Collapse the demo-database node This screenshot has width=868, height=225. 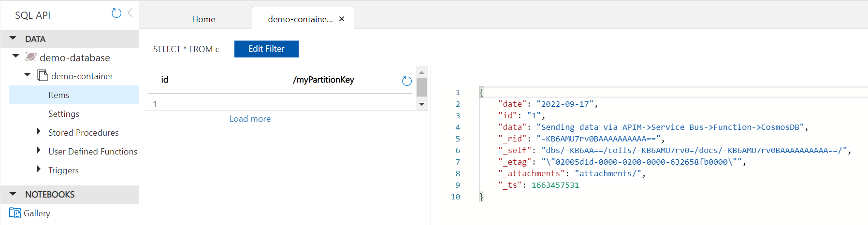pyautogui.click(x=16, y=56)
